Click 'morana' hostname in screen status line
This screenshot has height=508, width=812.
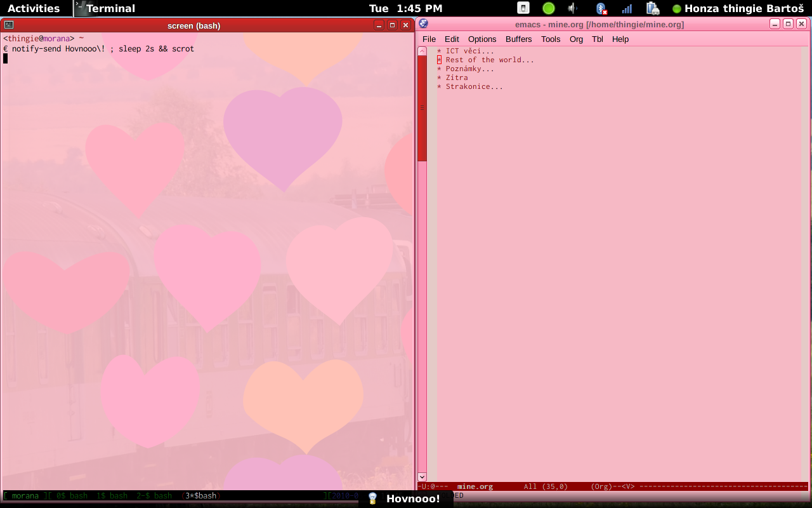pos(25,495)
